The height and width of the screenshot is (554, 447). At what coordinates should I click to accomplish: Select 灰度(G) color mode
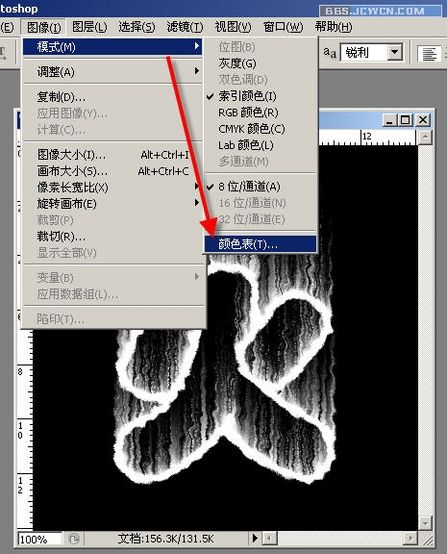pos(260,63)
